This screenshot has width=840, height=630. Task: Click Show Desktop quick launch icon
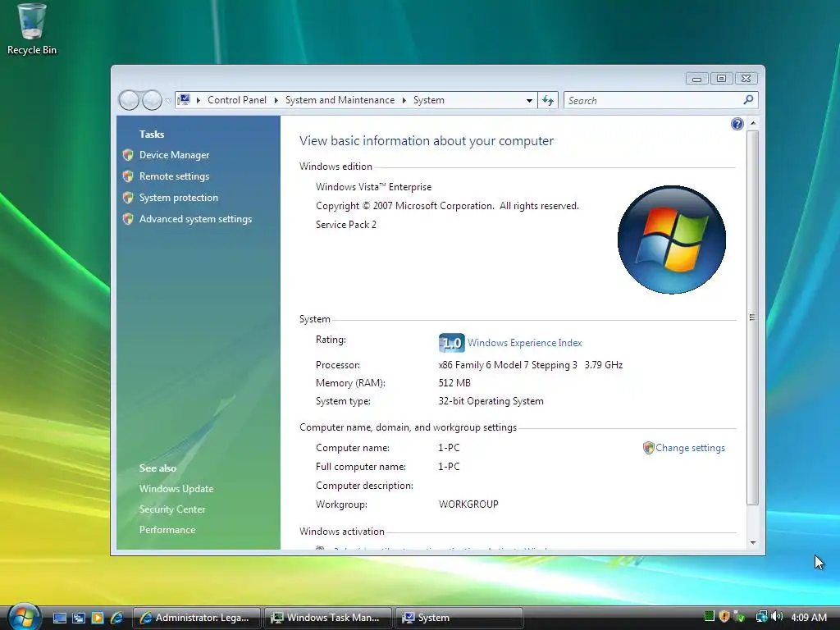pyautogui.click(x=60, y=618)
